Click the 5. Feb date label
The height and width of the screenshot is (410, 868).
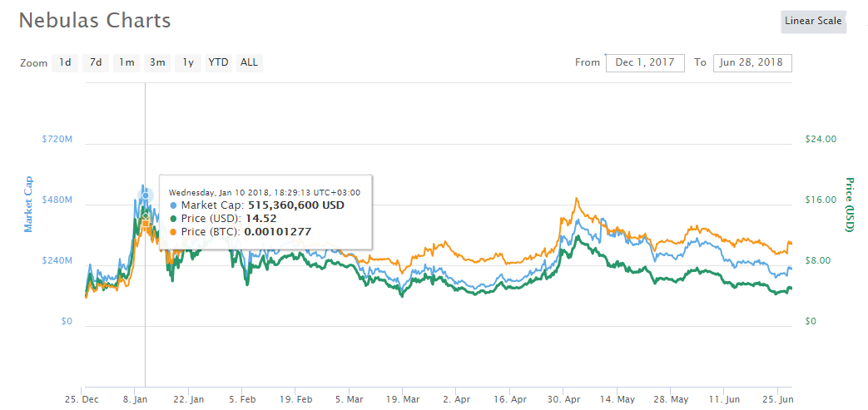click(x=242, y=399)
